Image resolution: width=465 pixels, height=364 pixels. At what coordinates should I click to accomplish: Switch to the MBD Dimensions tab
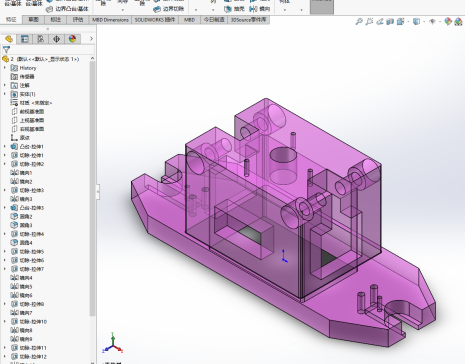pyautogui.click(x=110, y=20)
